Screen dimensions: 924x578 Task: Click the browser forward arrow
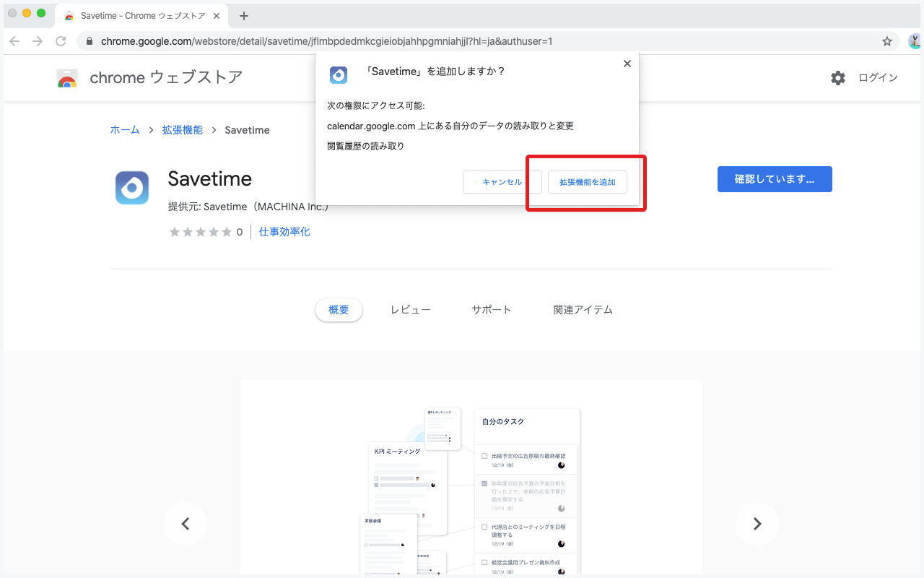38,41
